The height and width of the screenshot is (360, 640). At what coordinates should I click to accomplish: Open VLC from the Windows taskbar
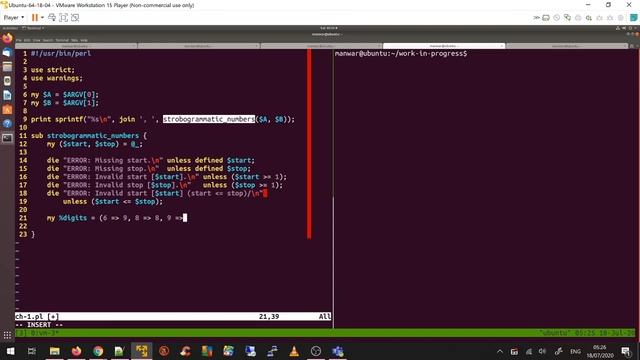(x=294, y=351)
